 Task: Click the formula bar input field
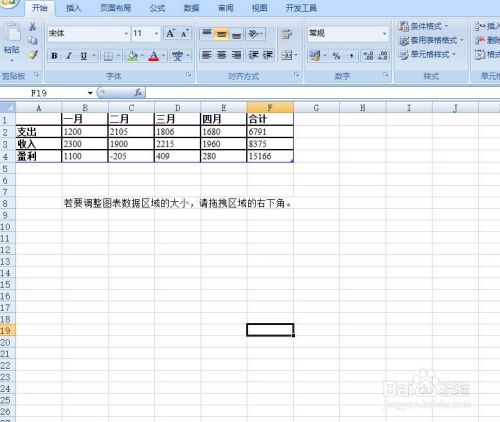[x=323, y=93]
